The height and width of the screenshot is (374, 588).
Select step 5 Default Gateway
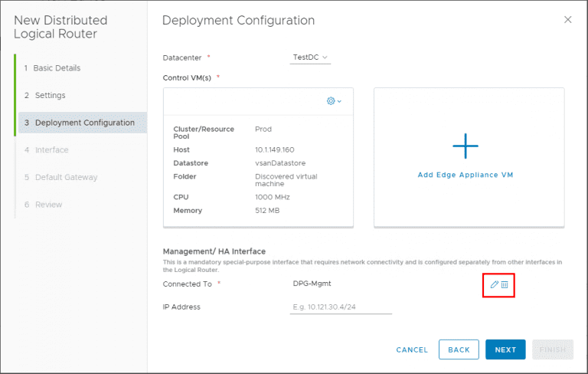66,178
